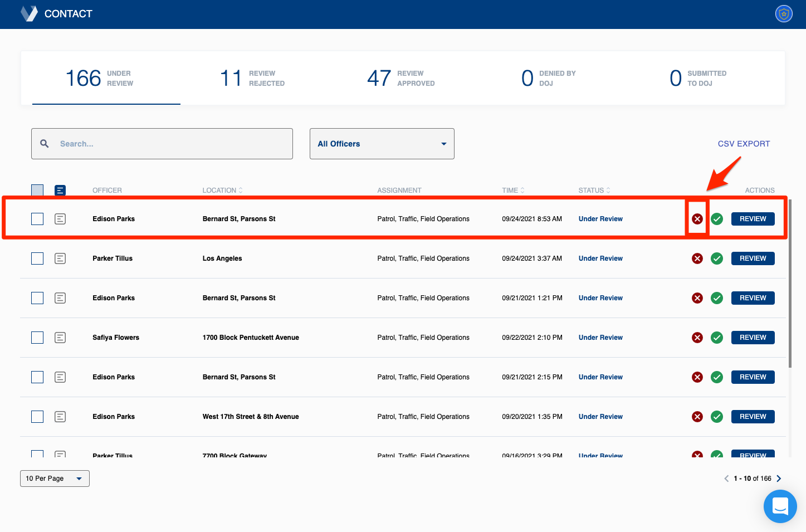The width and height of the screenshot is (806, 532).
Task: Open the Review Approved tab
Action: pyautogui.click(x=400, y=78)
